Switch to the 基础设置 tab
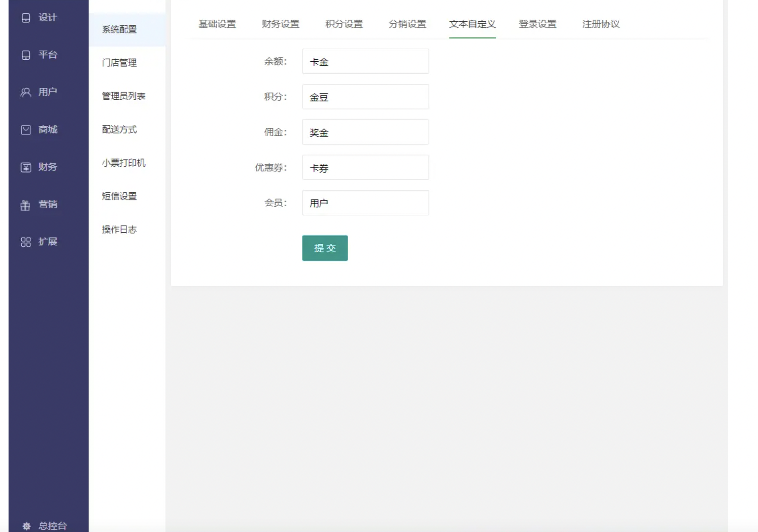Image resolution: width=758 pixels, height=532 pixels. point(217,24)
